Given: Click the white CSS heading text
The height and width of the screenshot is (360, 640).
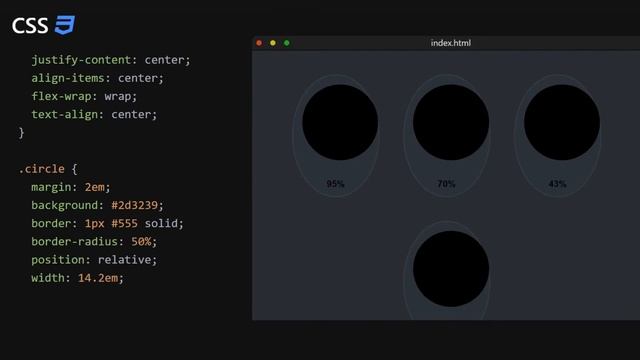Looking at the screenshot, I should click(30, 26).
